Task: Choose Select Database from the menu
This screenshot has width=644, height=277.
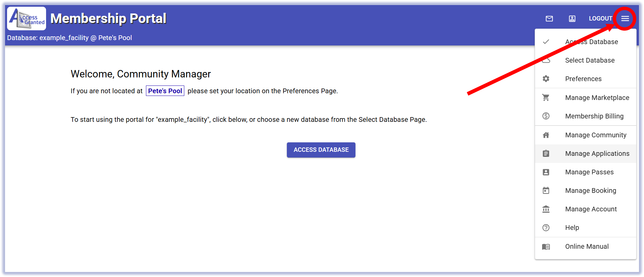Action: (x=590, y=60)
